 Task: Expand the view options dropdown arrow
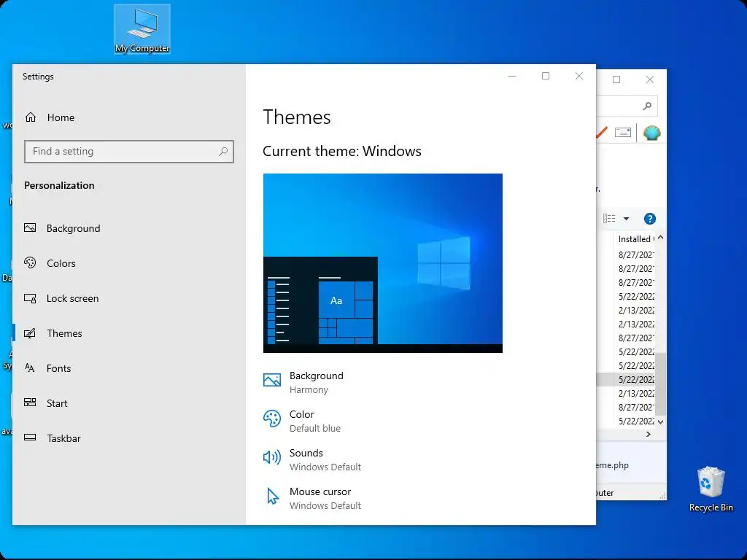click(626, 219)
